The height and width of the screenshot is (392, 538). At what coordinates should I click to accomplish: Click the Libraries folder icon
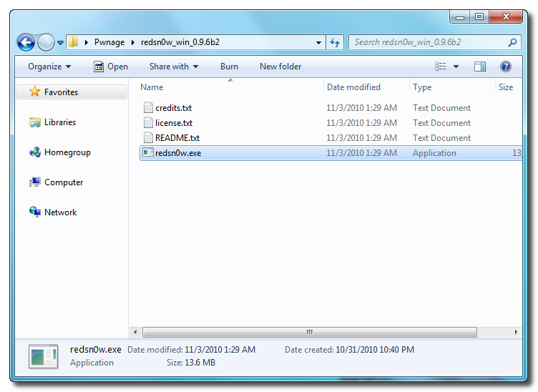click(34, 122)
